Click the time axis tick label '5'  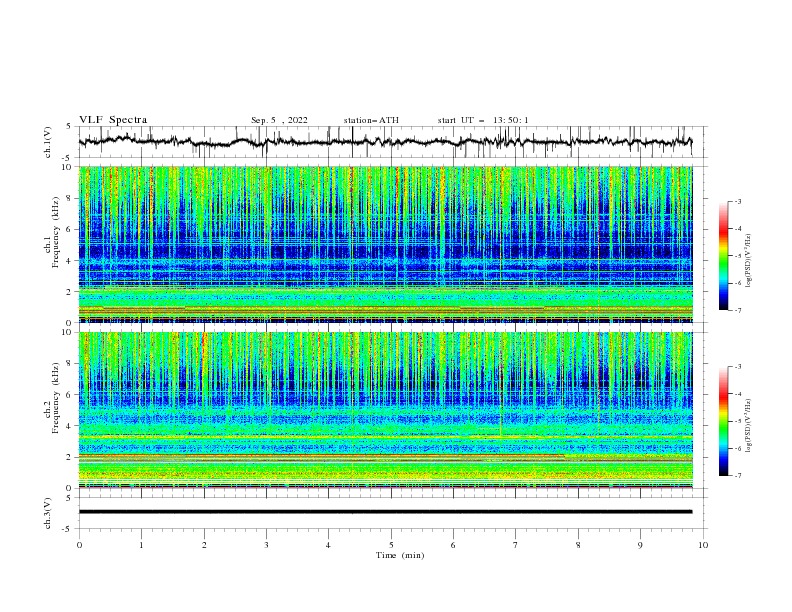pyautogui.click(x=391, y=545)
